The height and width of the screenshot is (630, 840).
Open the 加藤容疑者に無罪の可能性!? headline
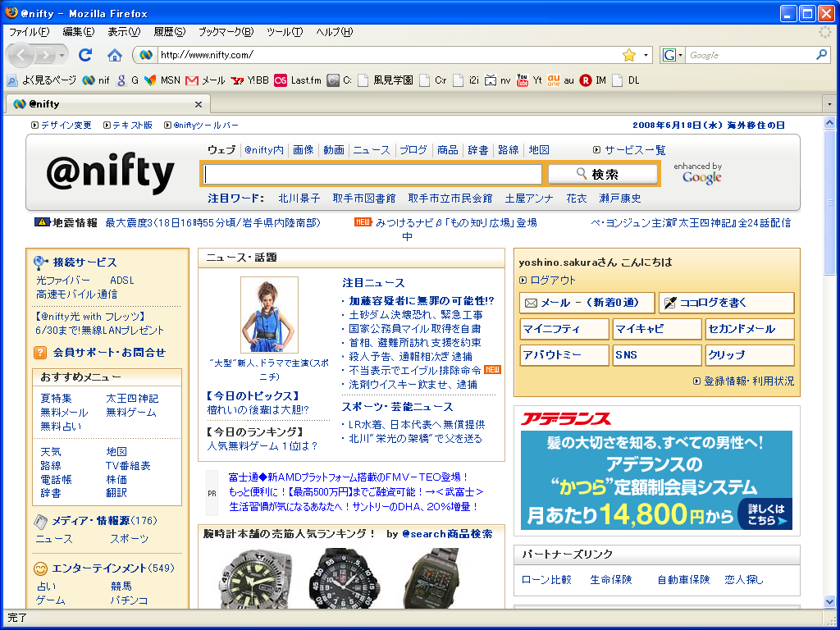coord(421,300)
